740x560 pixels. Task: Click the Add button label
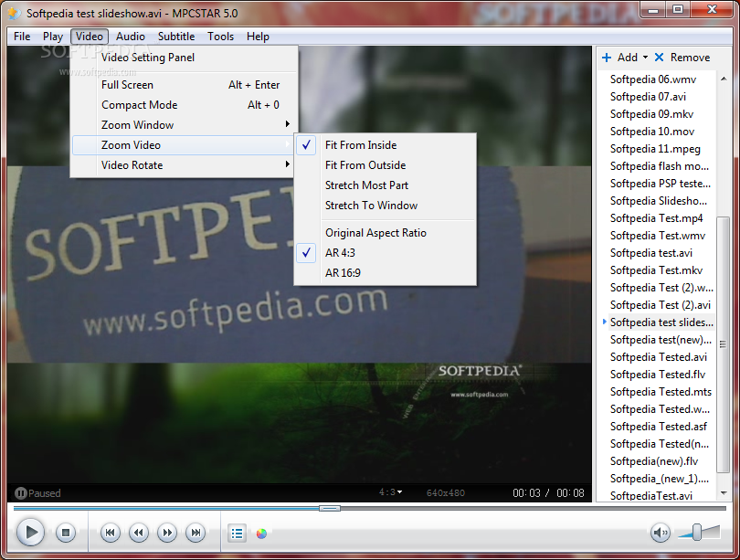(628, 58)
